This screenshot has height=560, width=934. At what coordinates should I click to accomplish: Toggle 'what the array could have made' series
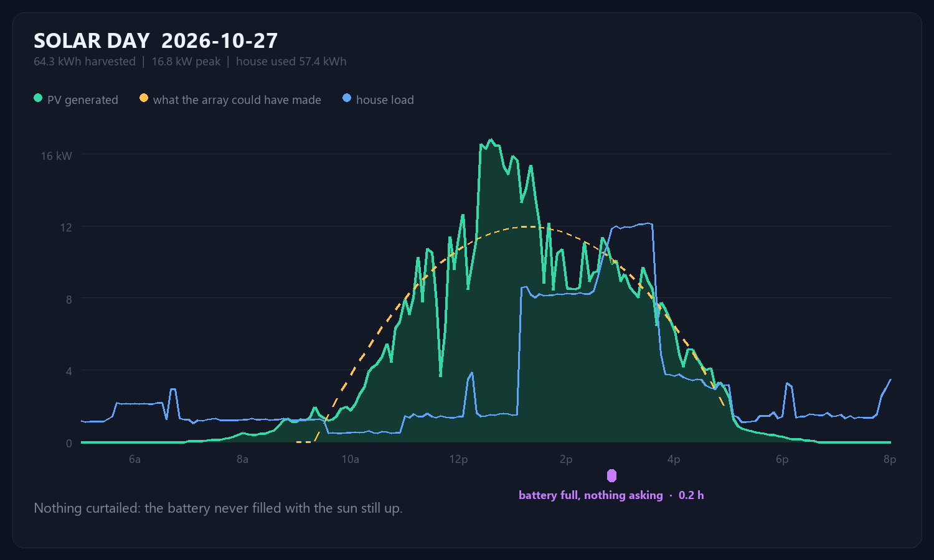coord(237,100)
